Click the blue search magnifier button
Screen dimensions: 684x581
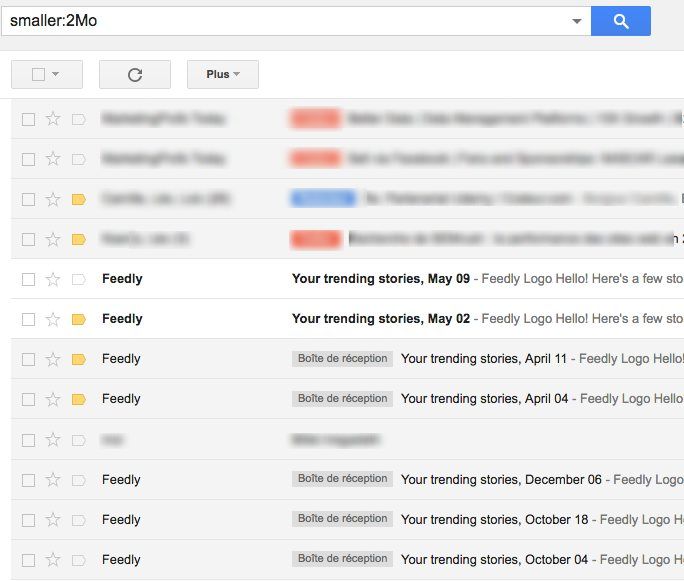pyautogui.click(x=620, y=21)
